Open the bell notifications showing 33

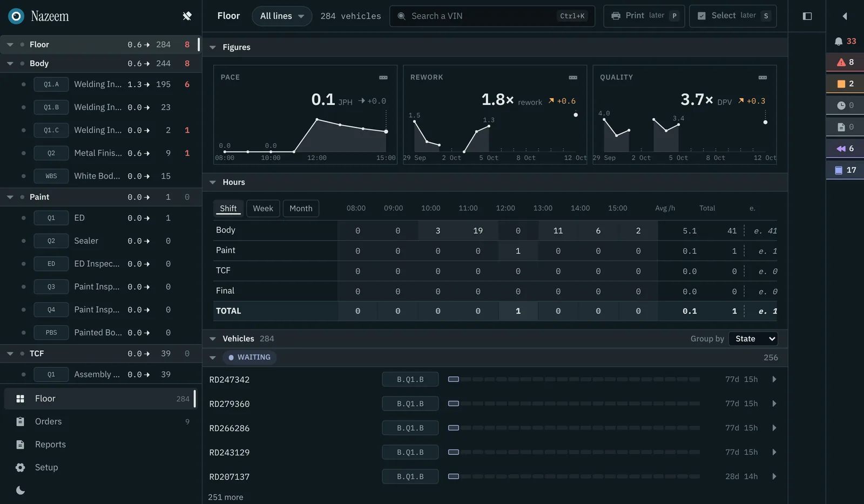pyautogui.click(x=845, y=41)
